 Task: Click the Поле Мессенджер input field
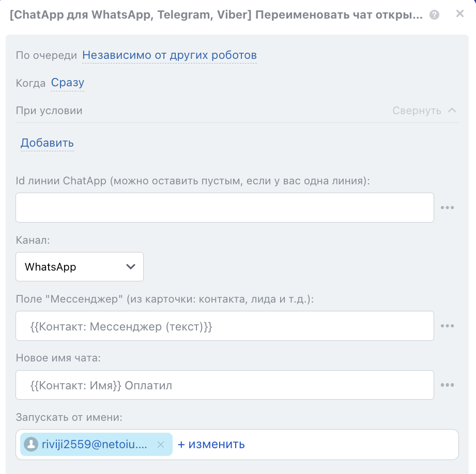click(x=225, y=326)
